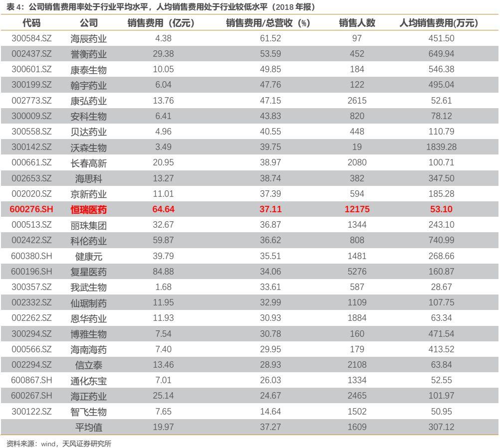This screenshot has width=500, height=448.
Task: Click per-capita value 546.38
Action: click(x=441, y=69)
